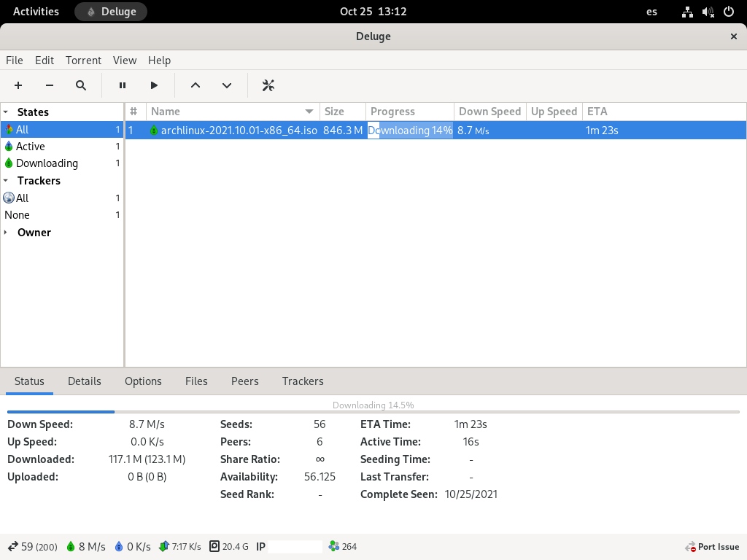747x560 pixels.
Task: Switch to the Details tab
Action: 85,381
